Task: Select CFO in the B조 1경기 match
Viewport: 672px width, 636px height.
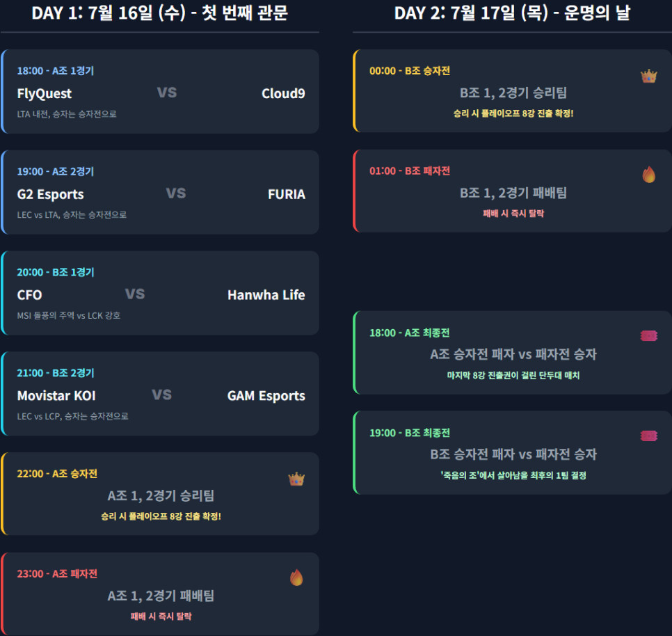Action: [x=29, y=295]
